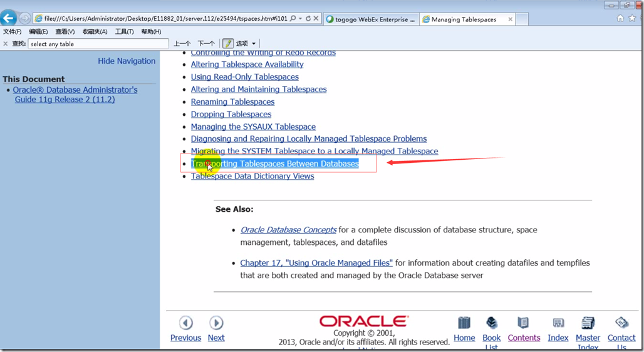The image size is (644, 352).
Task: Click the Master Index icon
Action: coord(588,323)
